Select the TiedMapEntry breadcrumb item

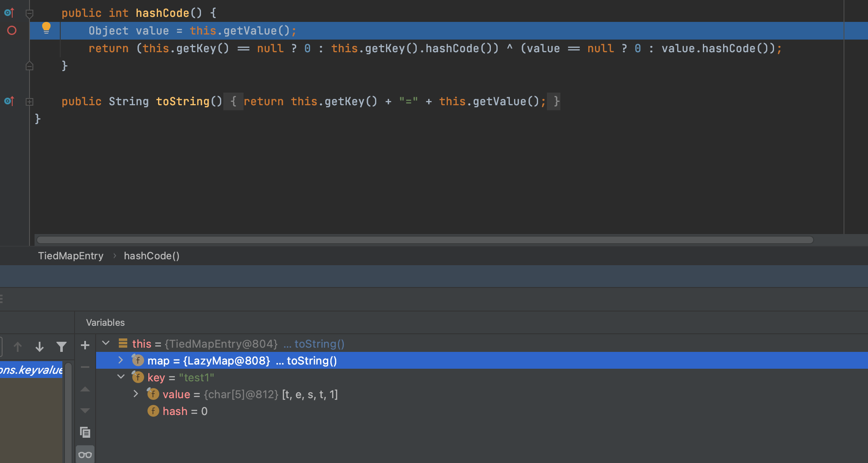click(x=70, y=256)
